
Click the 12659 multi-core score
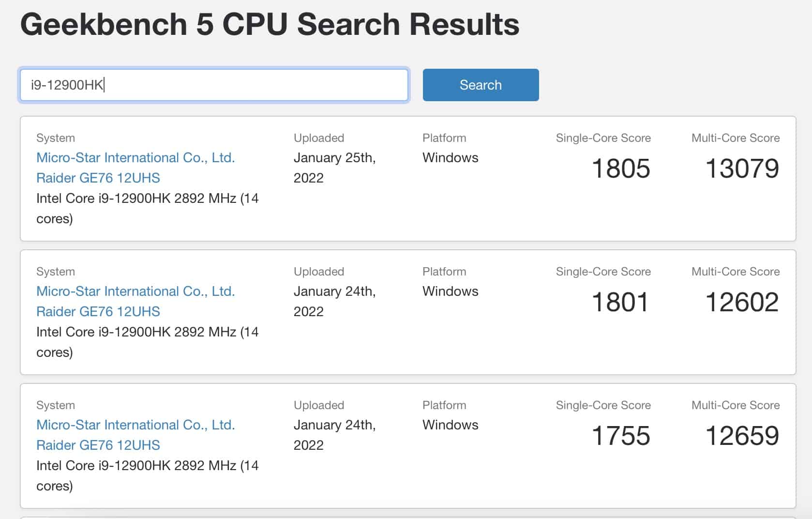coord(742,436)
